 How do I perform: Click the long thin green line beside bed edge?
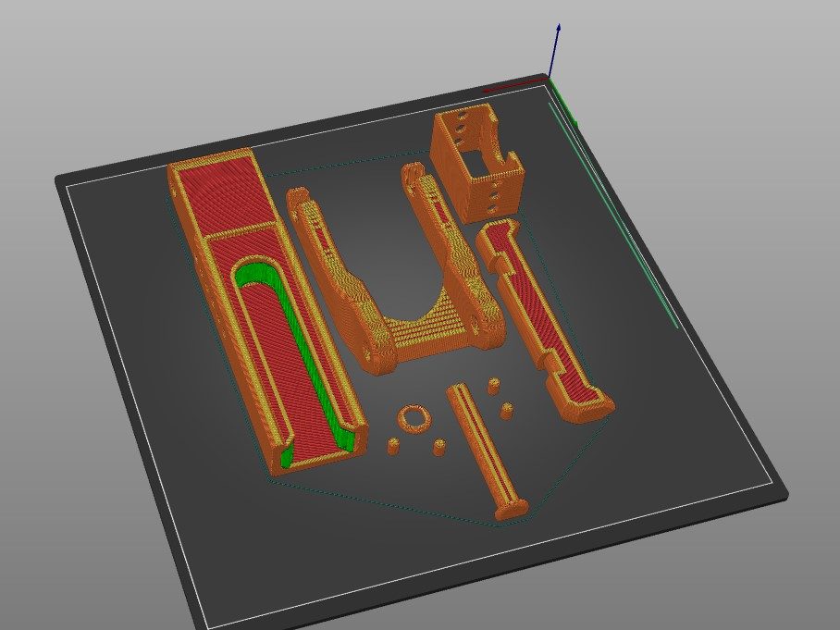pos(613,216)
